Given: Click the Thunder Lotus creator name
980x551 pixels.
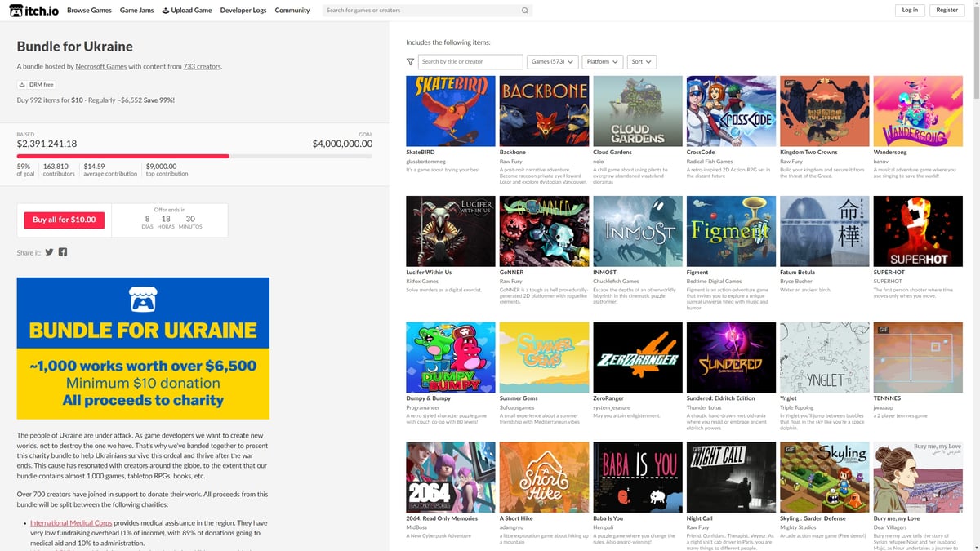Looking at the screenshot, I should click(x=705, y=407).
